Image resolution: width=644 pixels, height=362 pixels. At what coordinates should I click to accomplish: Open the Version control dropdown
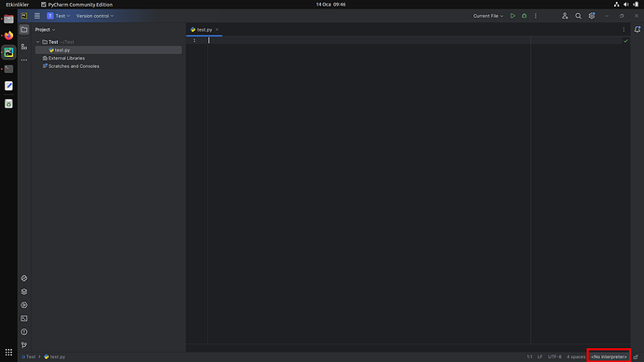pos(95,16)
